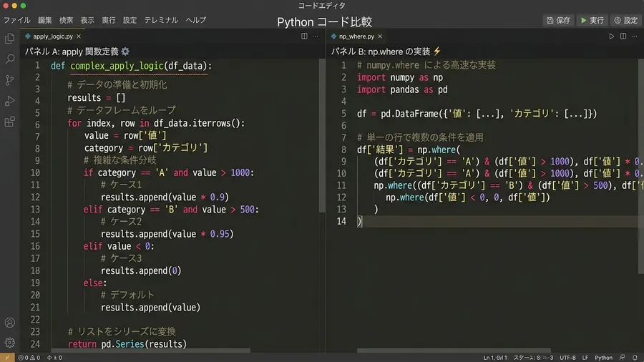Click the パネル B: np.where の実装 heading
This screenshot has height=362, width=644.
coord(381,52)
